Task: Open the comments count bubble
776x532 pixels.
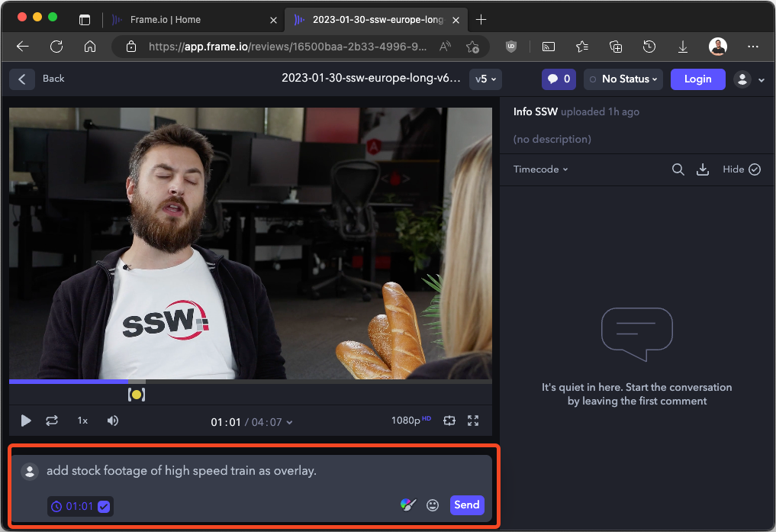Action: click(559, 79)
